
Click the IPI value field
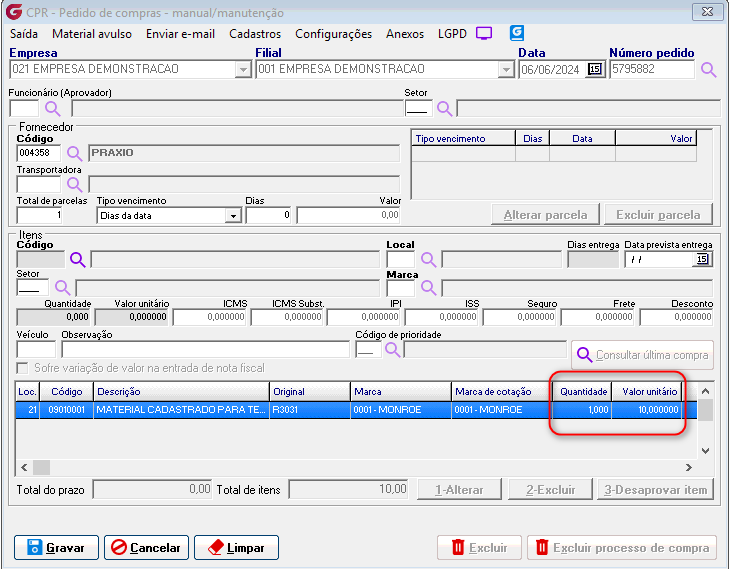[364, 317]
